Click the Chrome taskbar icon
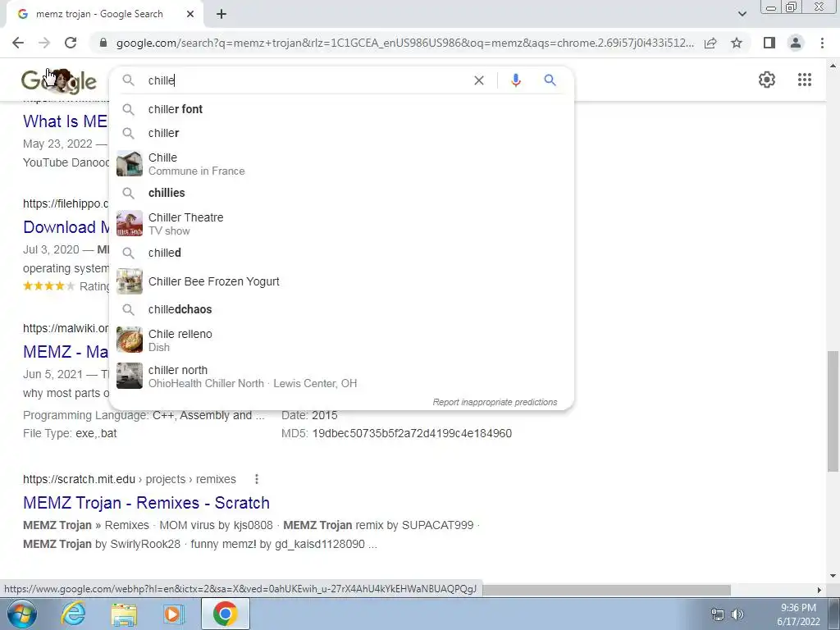Viewport: 840px width, 630px height. (x=226, y=614)
